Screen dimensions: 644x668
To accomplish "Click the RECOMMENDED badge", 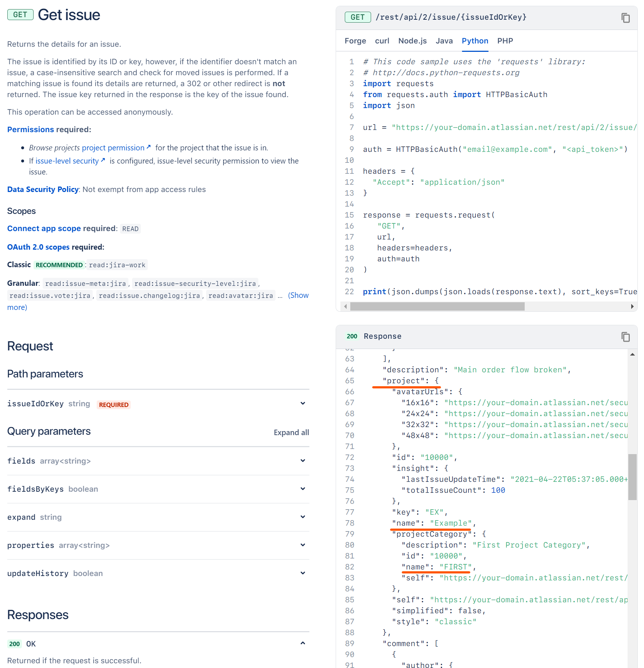I will (x=59, y=265).
